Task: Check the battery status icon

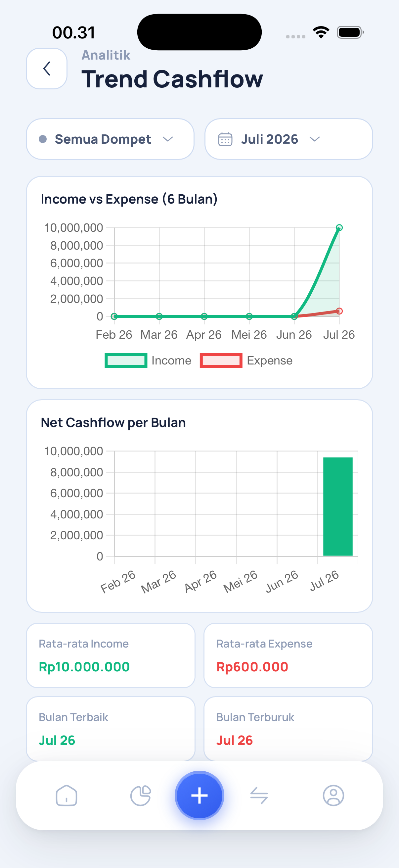Action: (350, 32)
